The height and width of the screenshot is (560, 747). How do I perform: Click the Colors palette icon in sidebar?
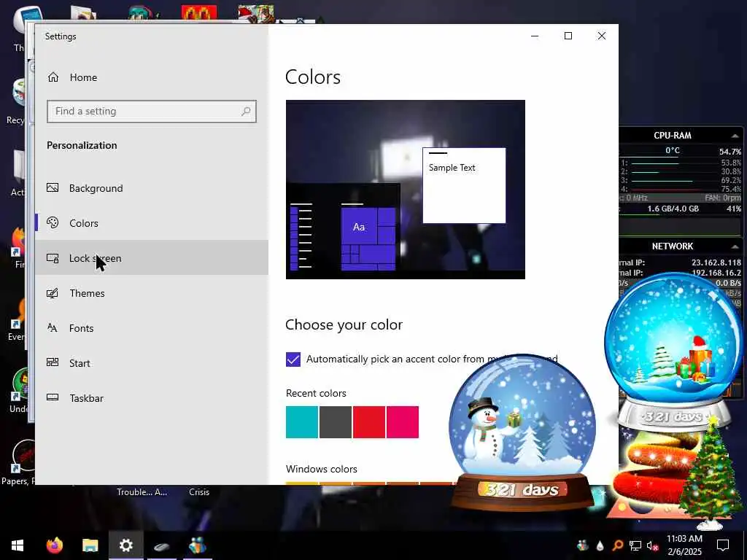[x=53, y=222]
